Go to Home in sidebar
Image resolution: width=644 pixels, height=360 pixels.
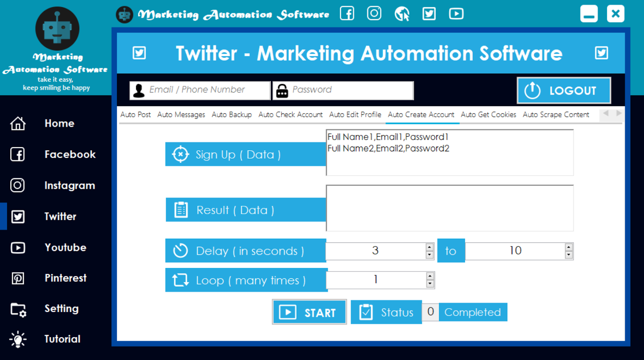tap(59, 123)
